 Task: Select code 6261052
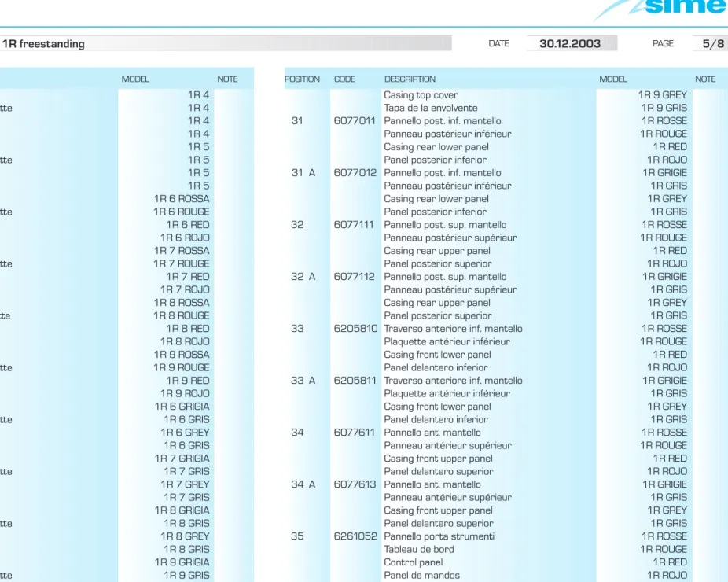[x=355, y=536]
